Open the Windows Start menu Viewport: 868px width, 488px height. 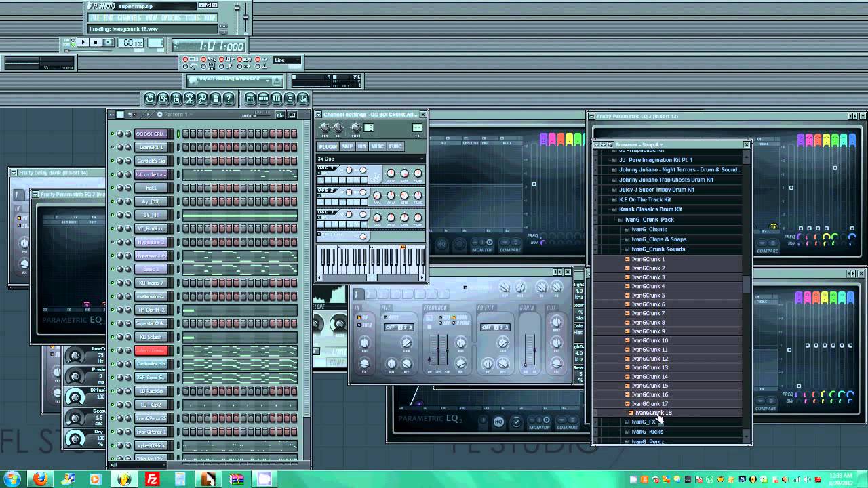[12, 479]
